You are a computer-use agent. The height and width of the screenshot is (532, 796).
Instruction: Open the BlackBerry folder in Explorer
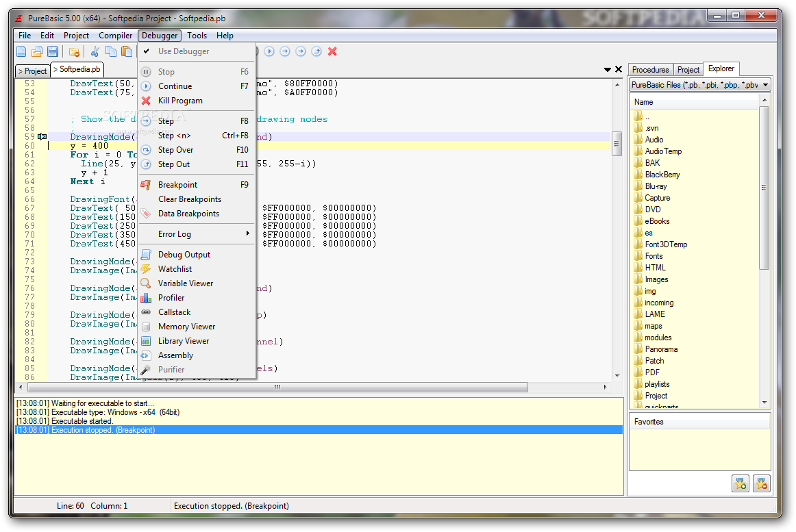coord(662,175)
